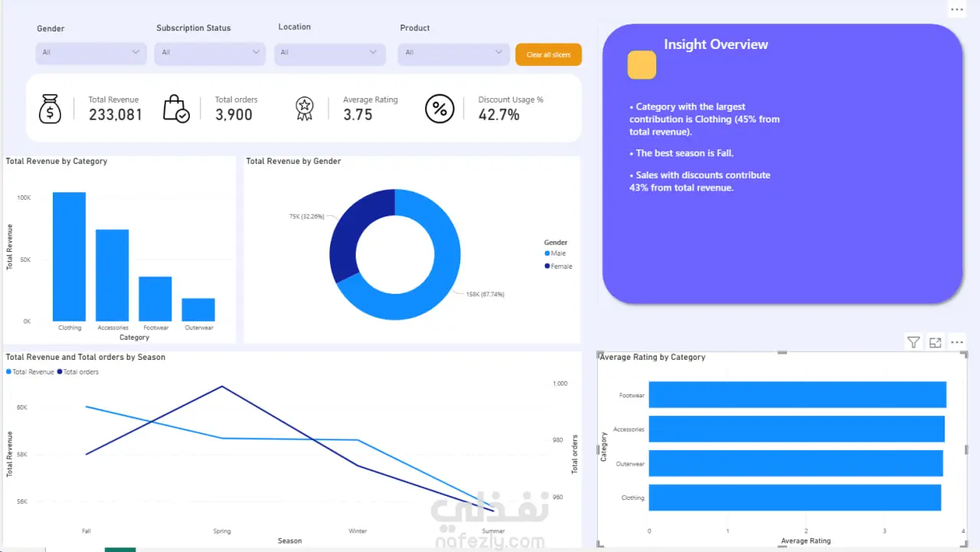980x552 pixels.
Task: Expand the Gender slicer dropdown
Action: pyautogui.click(x=91, y=53)
